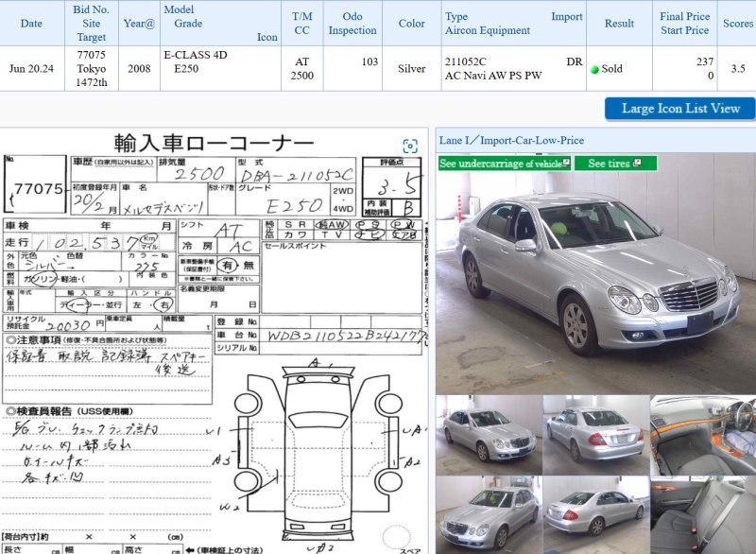Click the T/M CC column header
756x554 pixels.
coord(301,23)
